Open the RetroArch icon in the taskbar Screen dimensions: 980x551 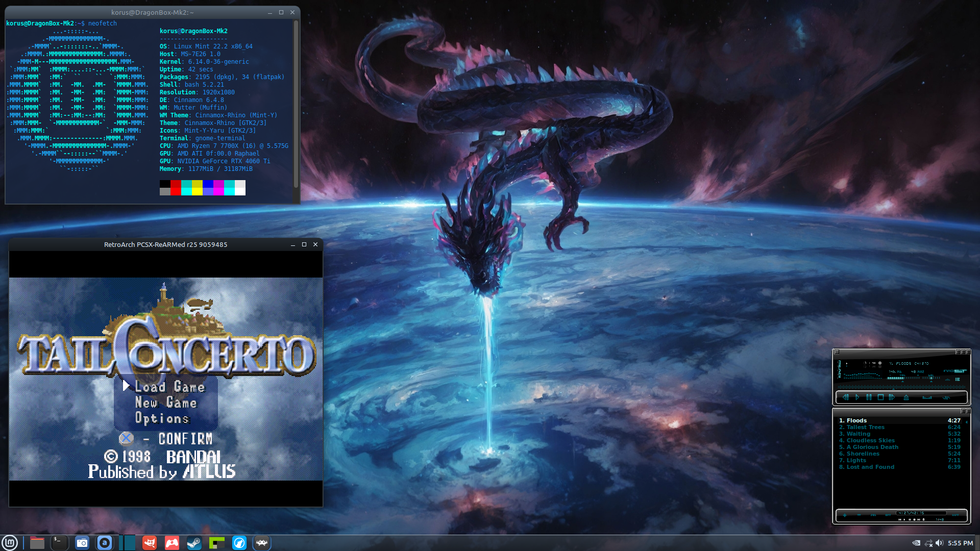tap(262, 543)
